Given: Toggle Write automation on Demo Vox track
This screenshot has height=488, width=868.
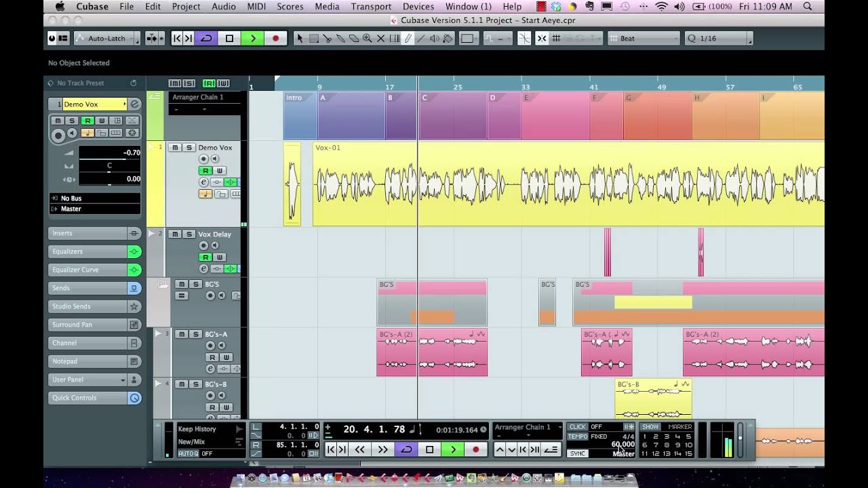Looking at the screenshot, I should 219,171.
